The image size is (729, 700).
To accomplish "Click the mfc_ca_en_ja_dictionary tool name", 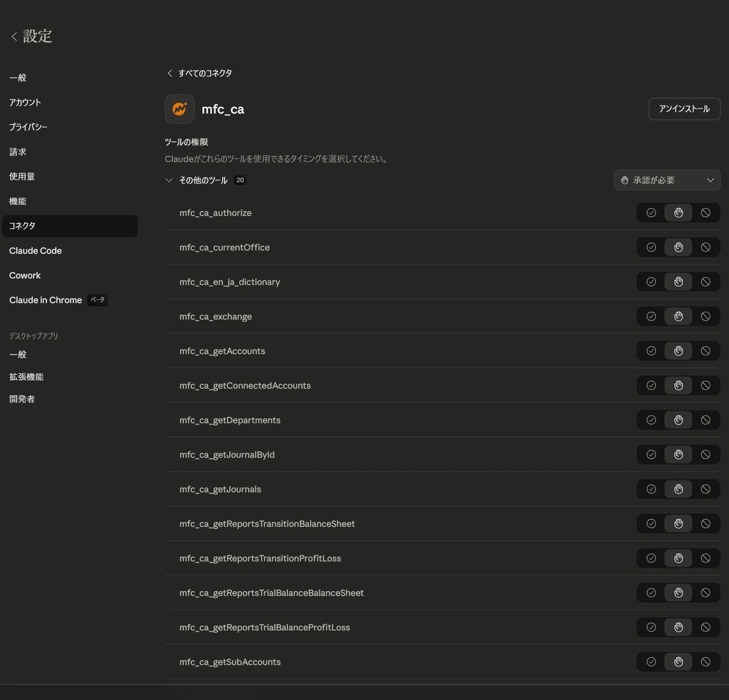I will click(230, 282).
